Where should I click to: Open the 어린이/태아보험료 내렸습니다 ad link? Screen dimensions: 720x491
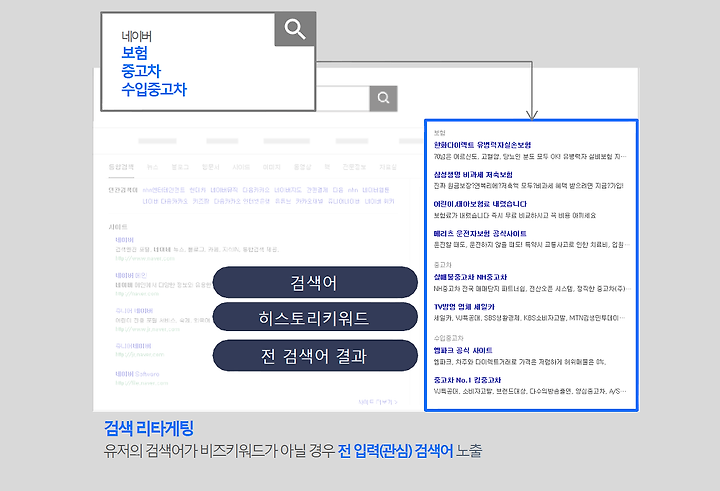pos(480,204)
